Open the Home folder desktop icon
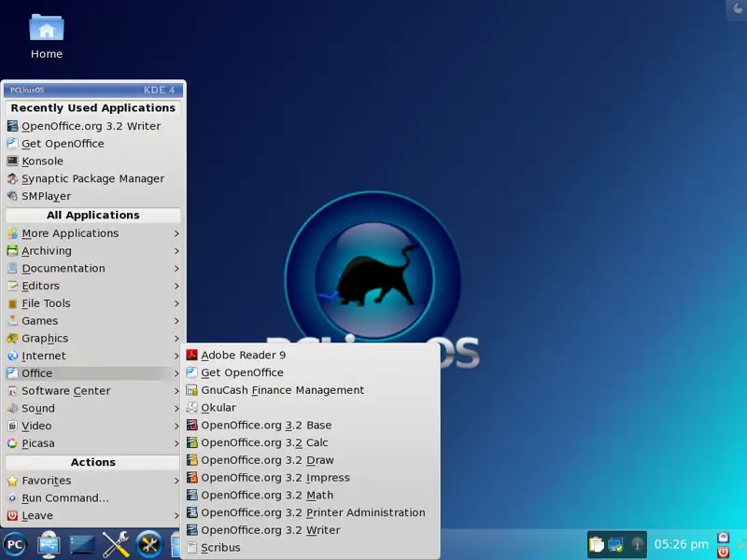Screen dimensions: 747x560 46,28
